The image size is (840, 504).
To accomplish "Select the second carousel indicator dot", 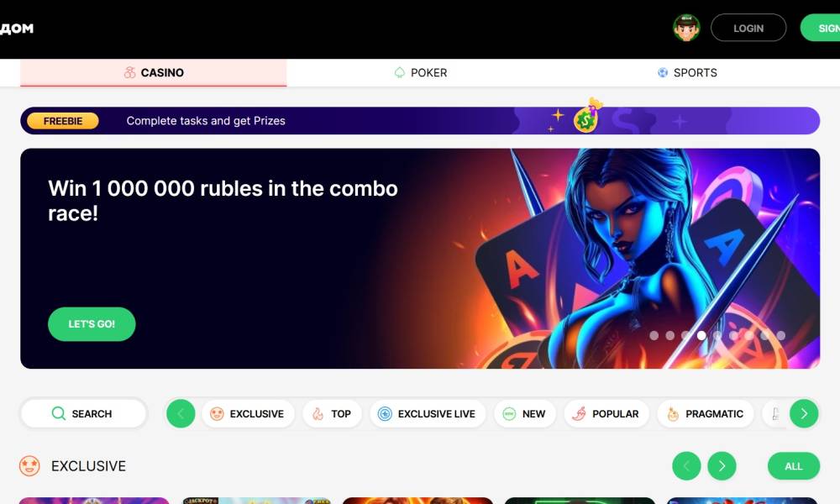I will [670, 335].
